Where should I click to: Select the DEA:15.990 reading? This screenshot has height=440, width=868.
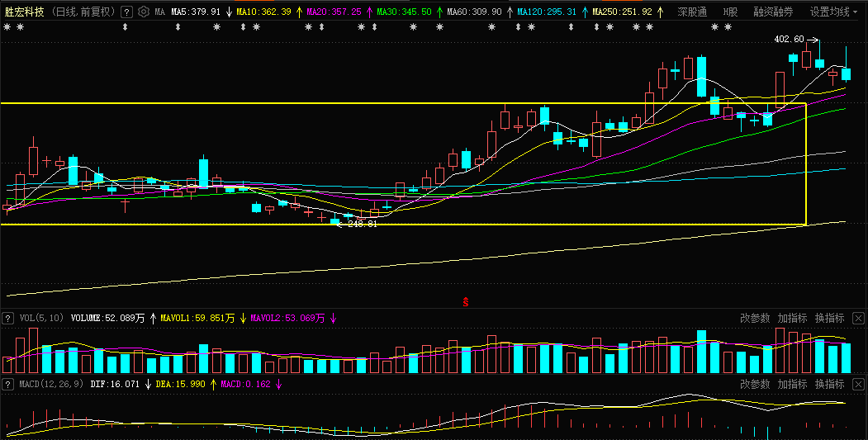[181, 384]
